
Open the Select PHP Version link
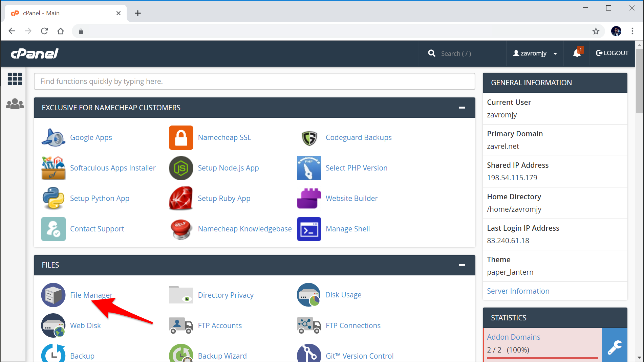coord(357,168)
